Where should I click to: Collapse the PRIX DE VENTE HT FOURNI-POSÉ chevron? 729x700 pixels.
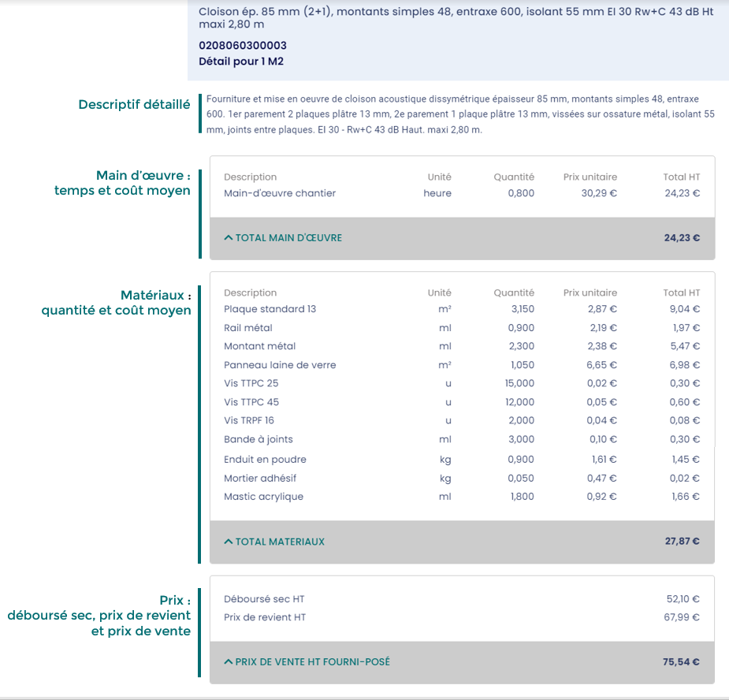(x=229, y=662)
